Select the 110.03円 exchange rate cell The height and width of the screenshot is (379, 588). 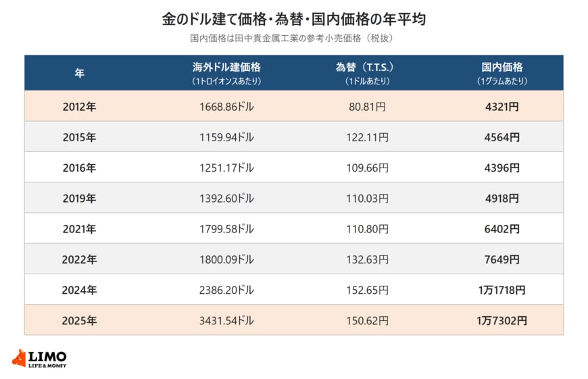(367, 199)
